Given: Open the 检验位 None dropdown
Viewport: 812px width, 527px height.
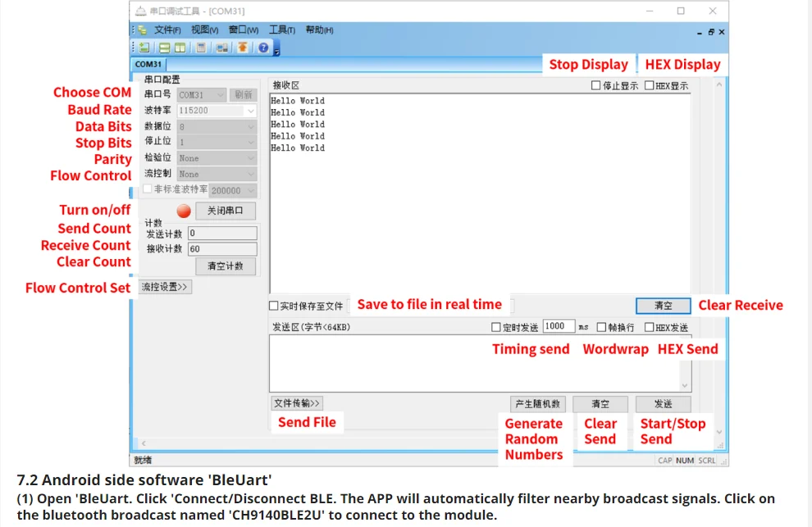Looking at the screenshot, I should 217,158.
